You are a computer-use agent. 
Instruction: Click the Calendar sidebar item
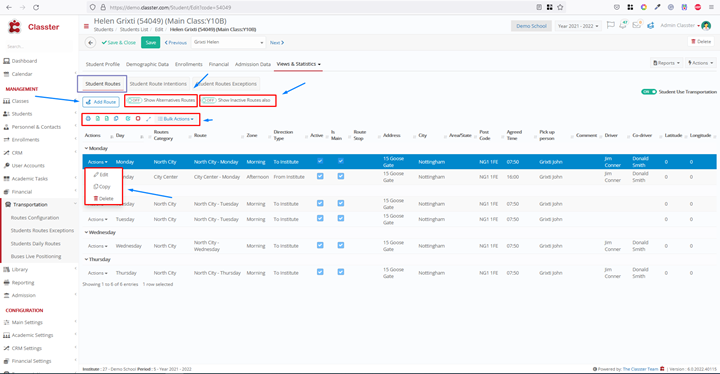click(22, 74)
